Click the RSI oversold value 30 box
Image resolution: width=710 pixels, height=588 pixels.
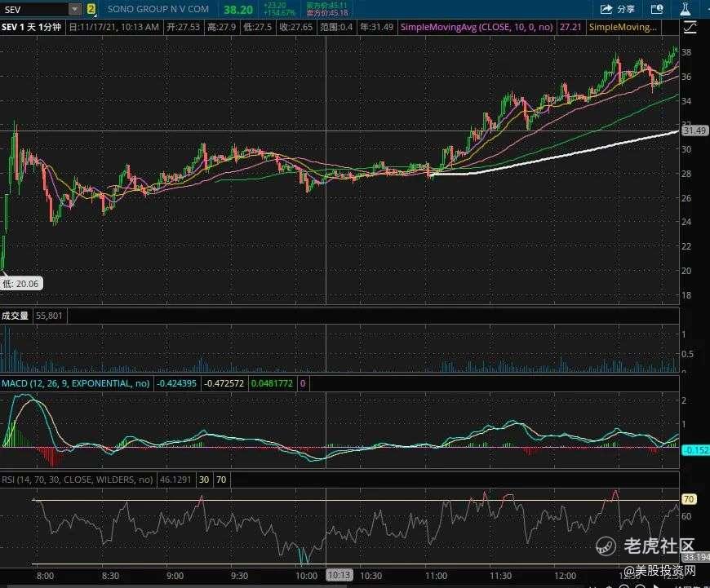coord(204,480)
